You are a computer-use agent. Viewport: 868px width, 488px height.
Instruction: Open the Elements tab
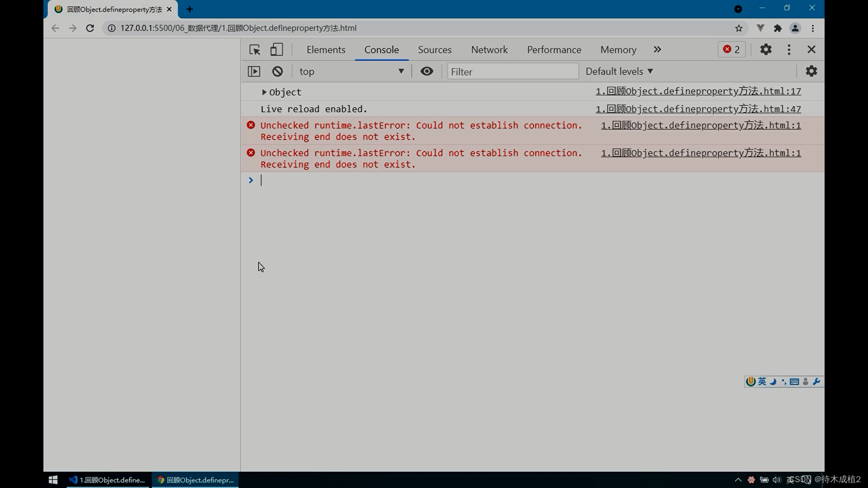(326, 50)
